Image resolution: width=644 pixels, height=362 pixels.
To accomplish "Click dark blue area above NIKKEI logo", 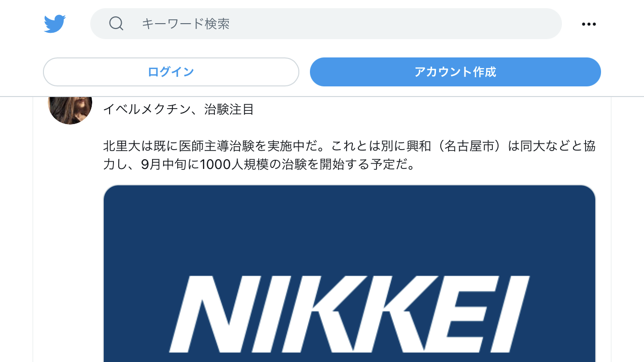I will pos(350,229).
